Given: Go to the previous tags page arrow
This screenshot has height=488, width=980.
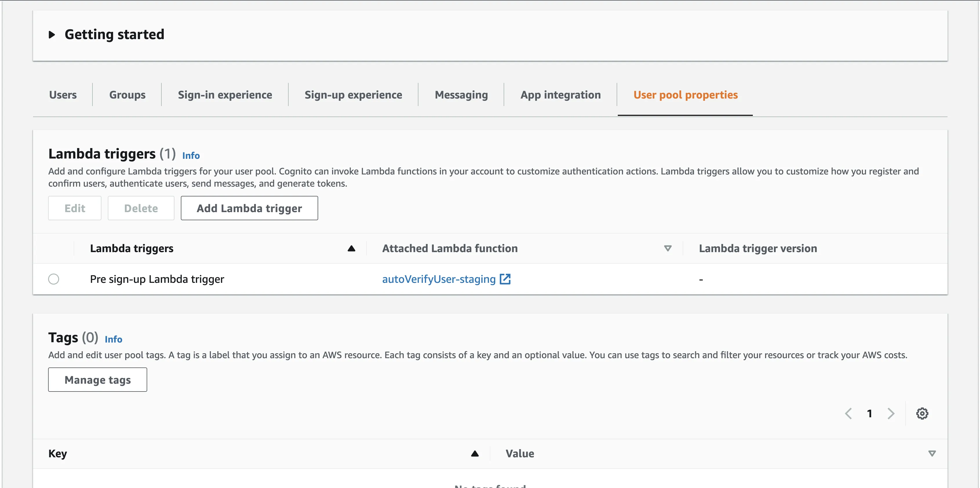Looking at the screenshot, I should click(x=848, y=414).
